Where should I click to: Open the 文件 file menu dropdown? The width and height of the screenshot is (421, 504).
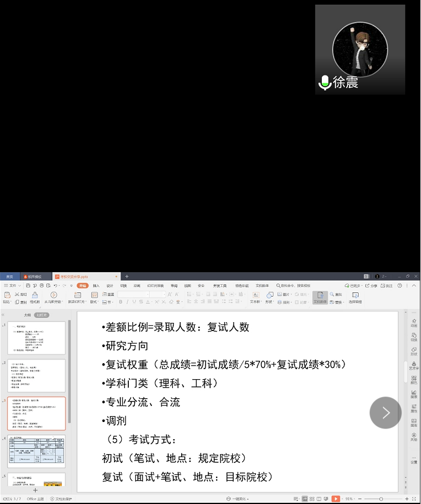(11, 285)
